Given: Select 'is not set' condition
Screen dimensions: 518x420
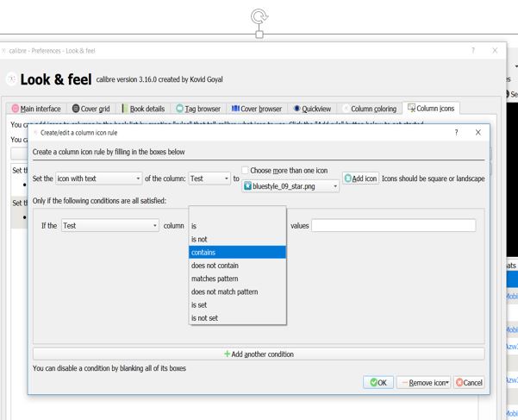Looking at the screenshot, I should 237,318.
